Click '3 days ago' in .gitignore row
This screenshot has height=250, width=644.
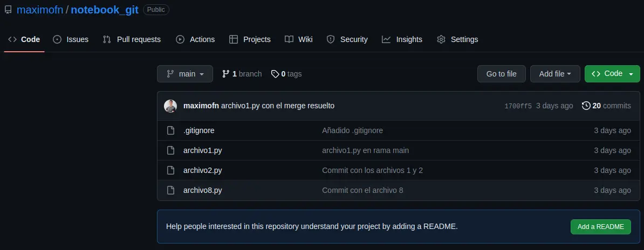pyautogui.click(x=612, y=130)
